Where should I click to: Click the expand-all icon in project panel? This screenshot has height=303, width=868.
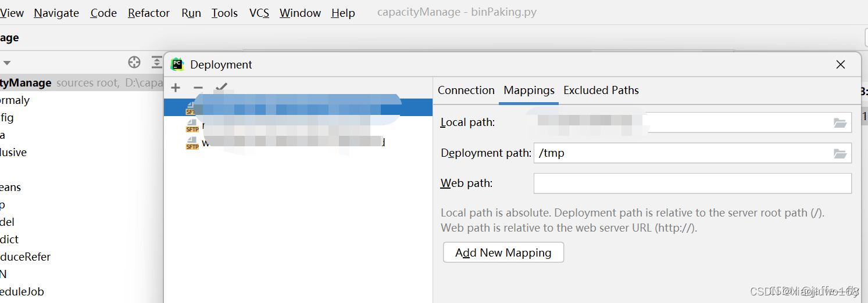157,63
